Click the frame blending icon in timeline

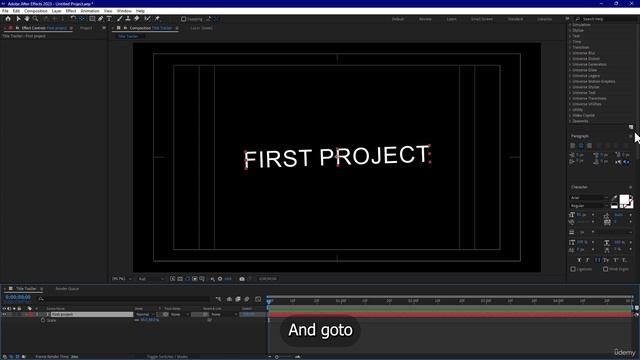tap(238, 299)
